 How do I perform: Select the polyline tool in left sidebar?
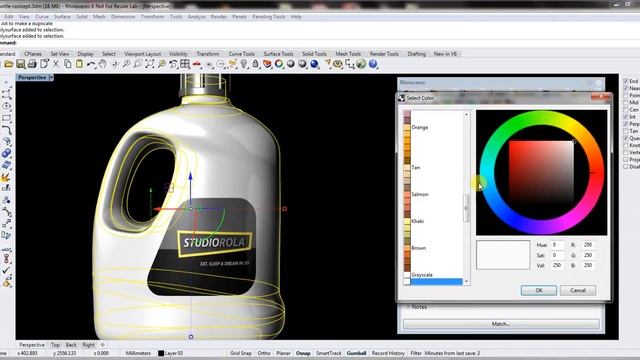[7, 94]
